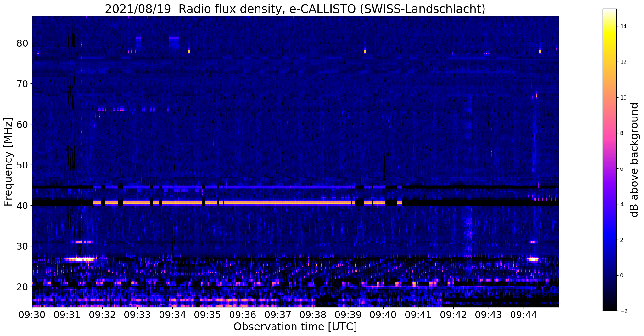Click the plot title mentioning e-CALLISTO

coord(295,9)
